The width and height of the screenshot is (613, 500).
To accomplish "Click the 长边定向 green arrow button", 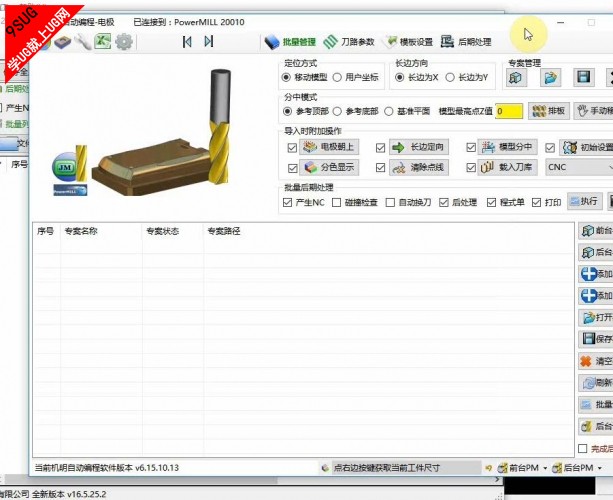I will click(419, 147).
